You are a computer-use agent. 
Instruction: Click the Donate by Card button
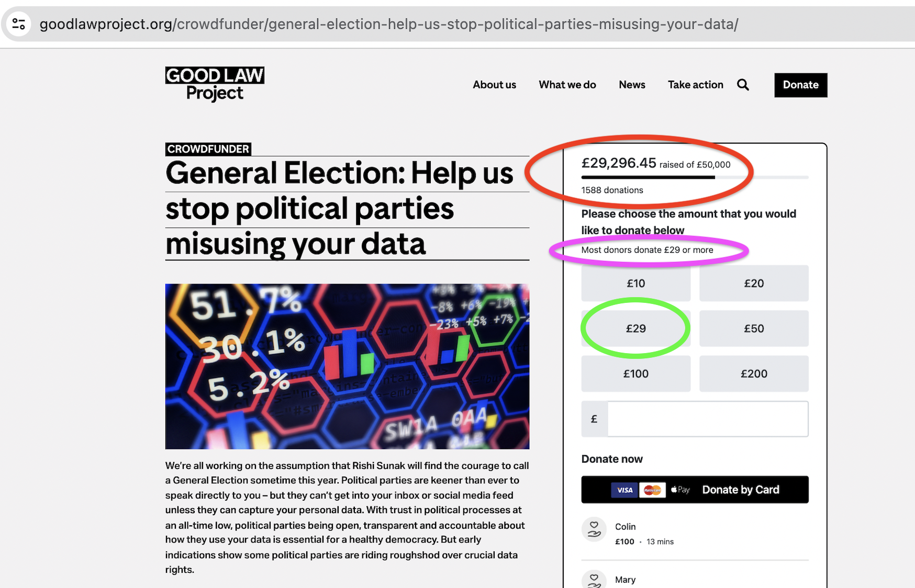click(740, 490)
